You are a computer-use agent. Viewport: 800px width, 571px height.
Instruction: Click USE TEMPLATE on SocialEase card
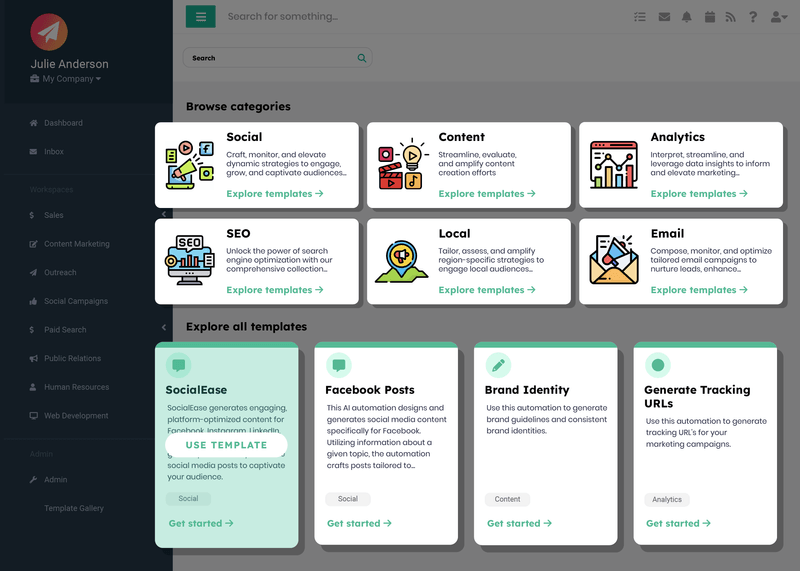(226, 445)
